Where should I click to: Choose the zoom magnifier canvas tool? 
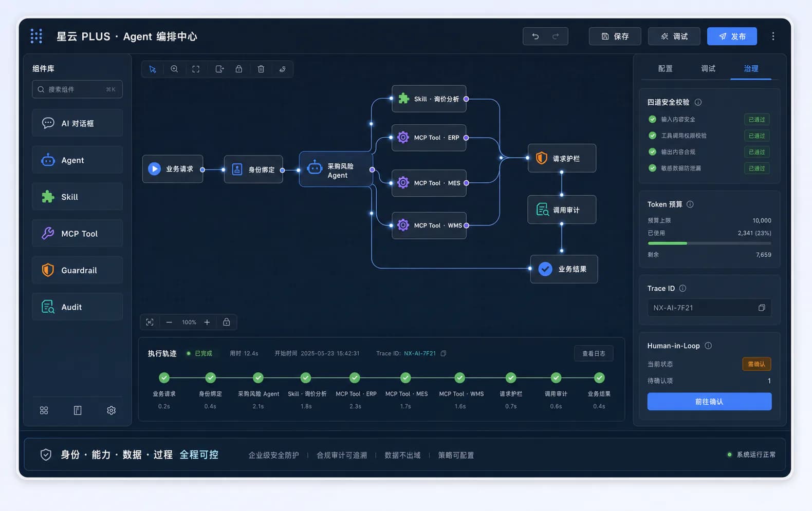coord(174,69)
